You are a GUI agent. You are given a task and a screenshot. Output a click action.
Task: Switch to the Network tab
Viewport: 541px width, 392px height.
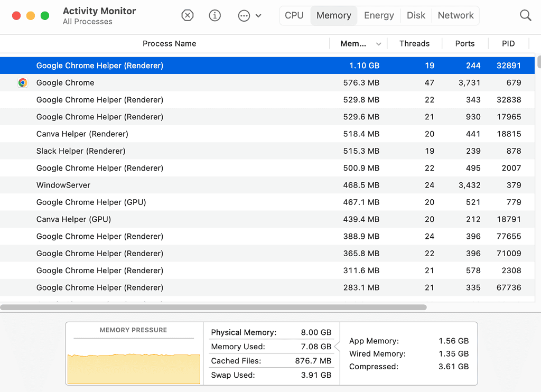pyautogui.click(x=455, y=15)
